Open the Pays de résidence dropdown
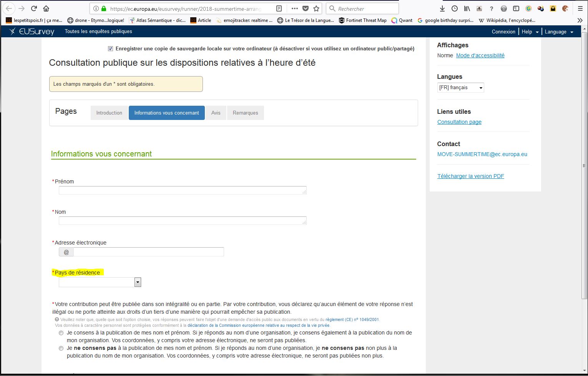This screenshot has width=588, height=376. 138,282
